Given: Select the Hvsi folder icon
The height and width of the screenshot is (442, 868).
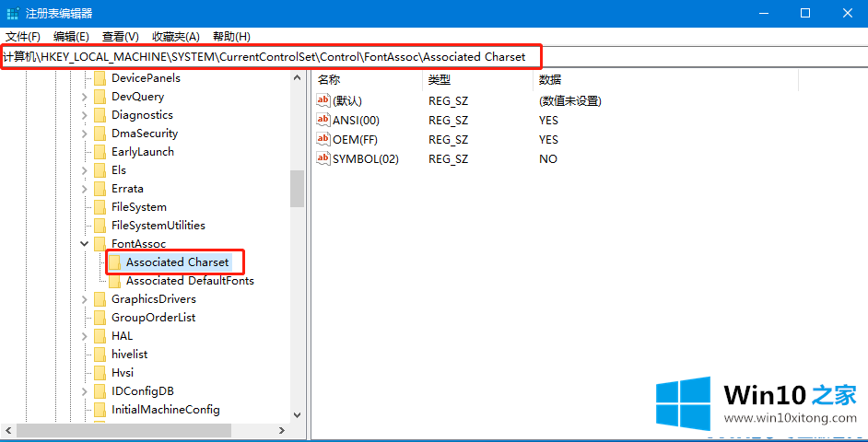Looking at the screenshot, I should [x=100, y=373].
